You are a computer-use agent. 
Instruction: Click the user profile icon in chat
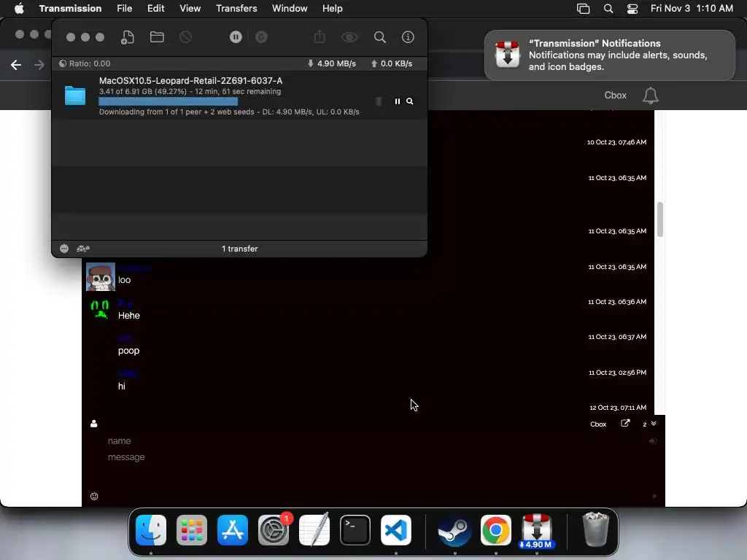pyautogui.click(x=94, y=424)
